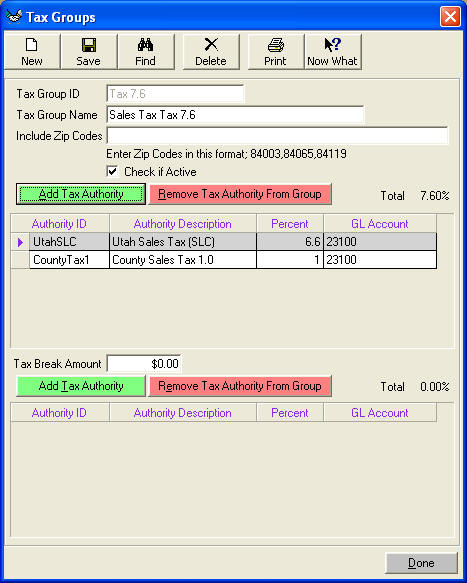
Task: Click the Include Zip Codes field
Action: (x=277, y=135)
